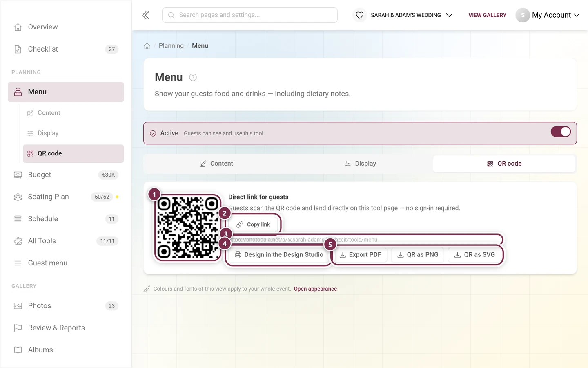Click the Export PDF button

361,255
